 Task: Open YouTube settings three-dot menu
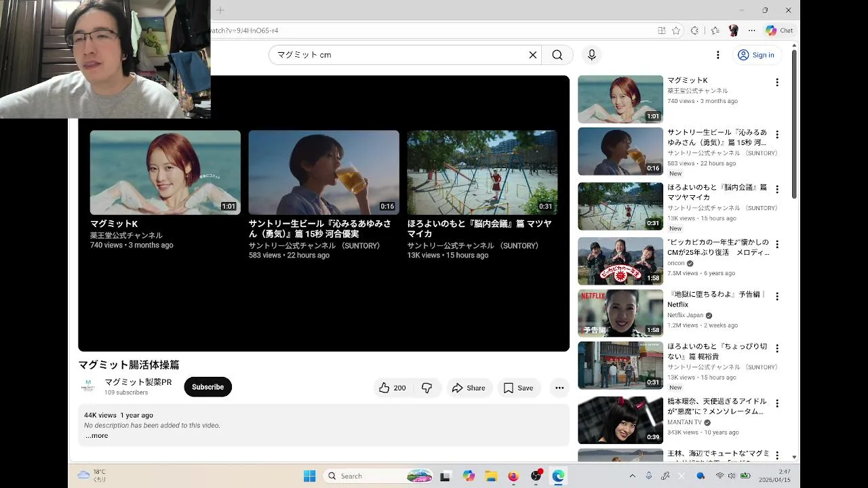point(718,55)
